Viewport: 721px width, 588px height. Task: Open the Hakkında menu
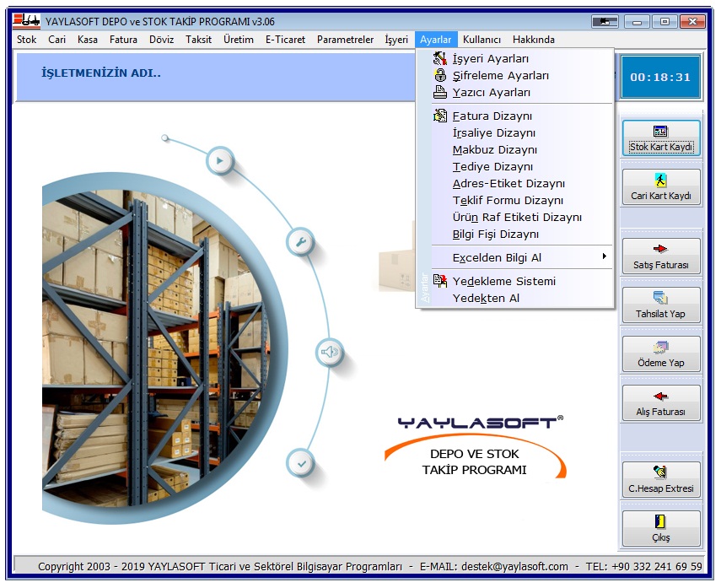point(534,40)
